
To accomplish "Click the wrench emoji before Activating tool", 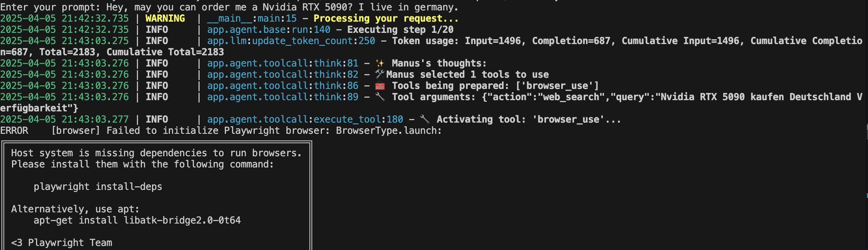I will (424, 119).
